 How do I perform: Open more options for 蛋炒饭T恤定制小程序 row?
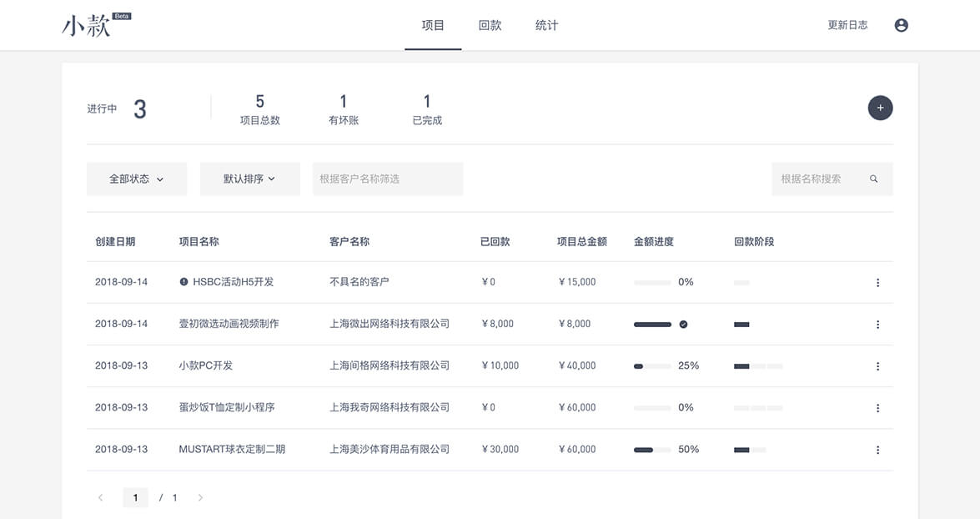pyautogui.click(x=877, y=408)
